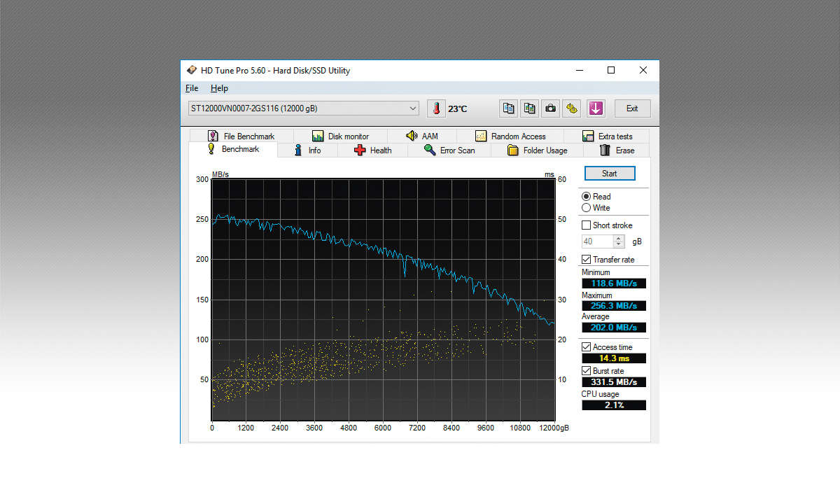Start the benchmark with Start button
Viewport: 840px width, 504px height.
point(610,174)
